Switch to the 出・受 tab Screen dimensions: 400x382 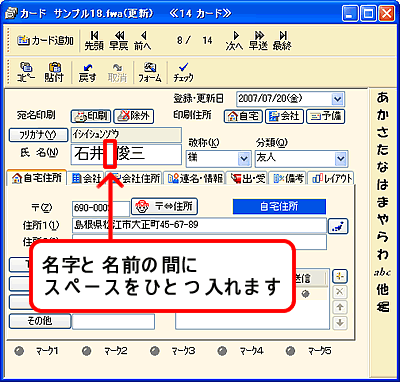(247, 178)
